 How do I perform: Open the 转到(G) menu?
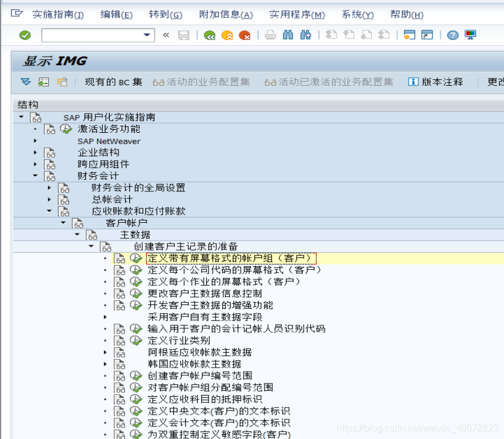tap(166, 15)
